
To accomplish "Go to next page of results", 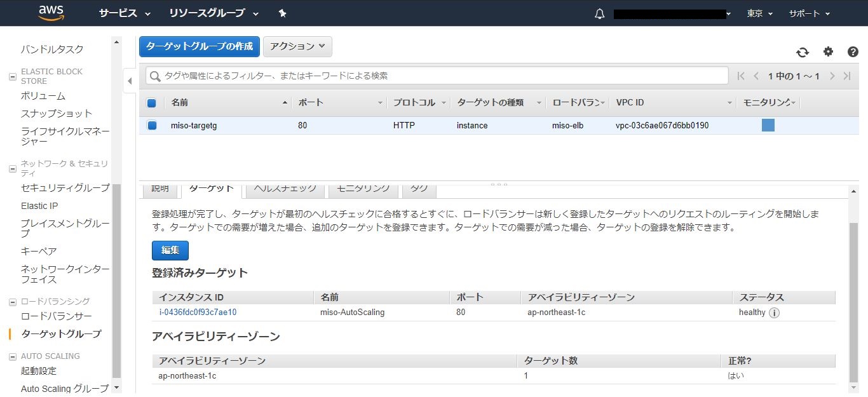I will tap(832, 76).
